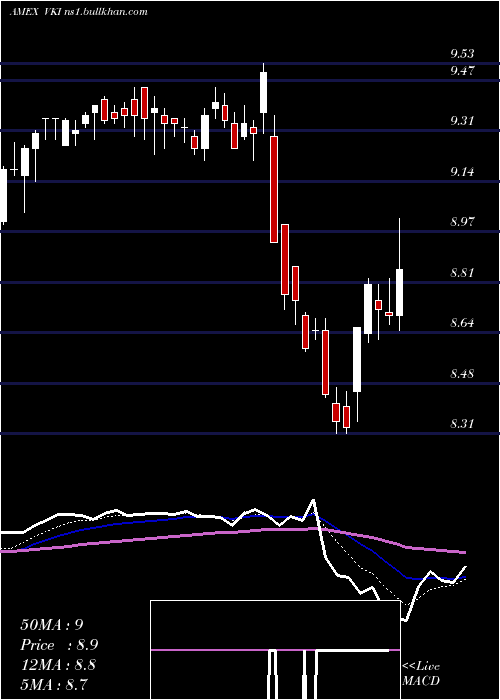Click the <<Live MACD label

pos(421,674)
